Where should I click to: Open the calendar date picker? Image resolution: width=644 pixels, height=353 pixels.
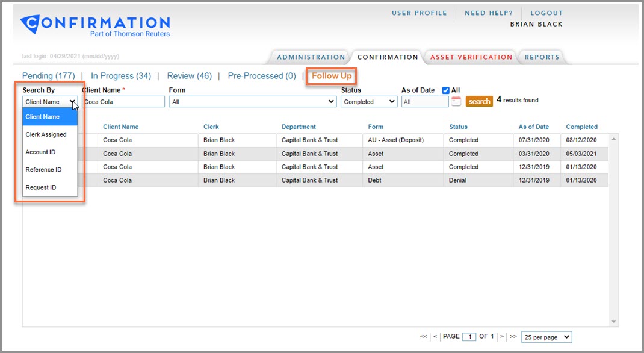(x=456, y=101)
